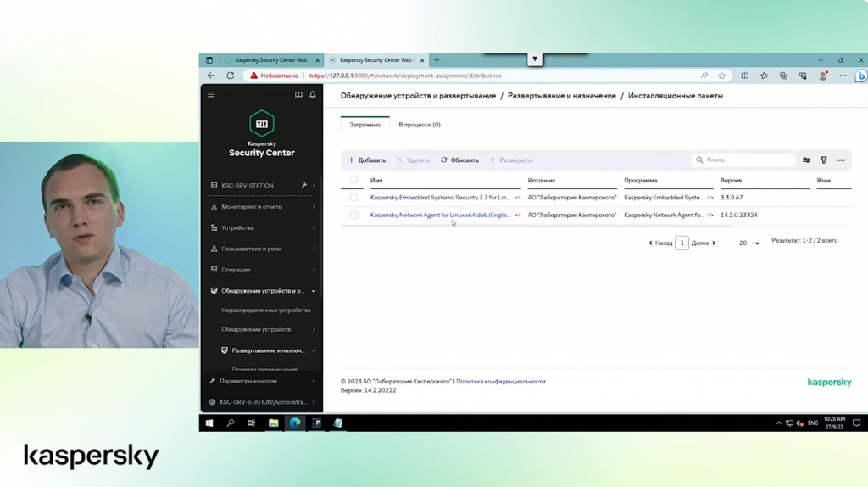This screenshot has height=487, width=868.
Task: Open tab actions menu icon
Action: pyautogui.click(x=209, y=60)
